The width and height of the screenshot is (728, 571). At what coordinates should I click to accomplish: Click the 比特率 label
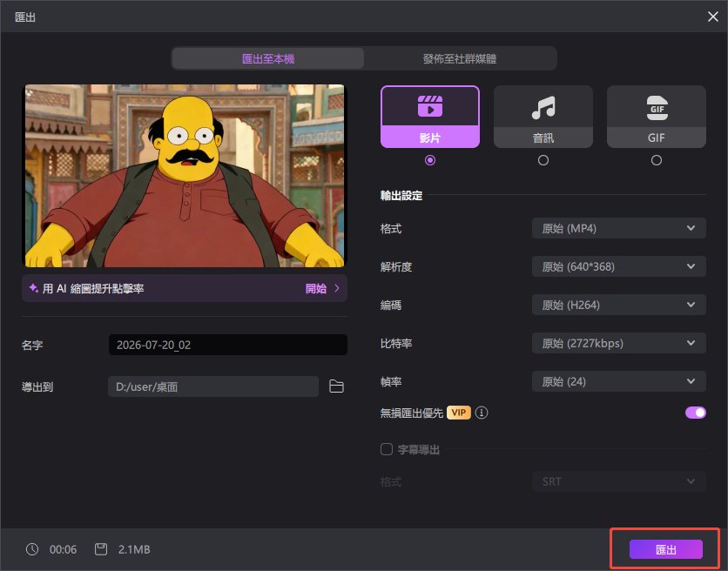[x=396, y=344]
